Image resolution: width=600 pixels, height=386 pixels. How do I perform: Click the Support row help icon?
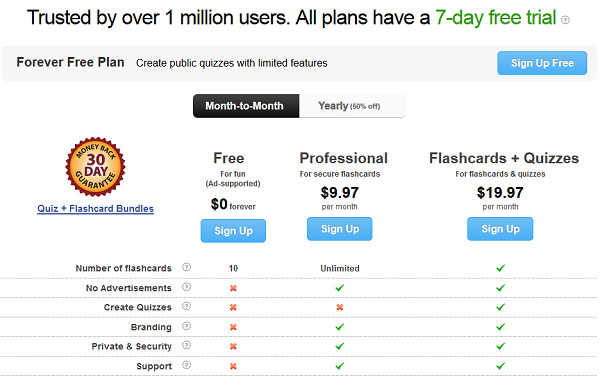(186, 365)
